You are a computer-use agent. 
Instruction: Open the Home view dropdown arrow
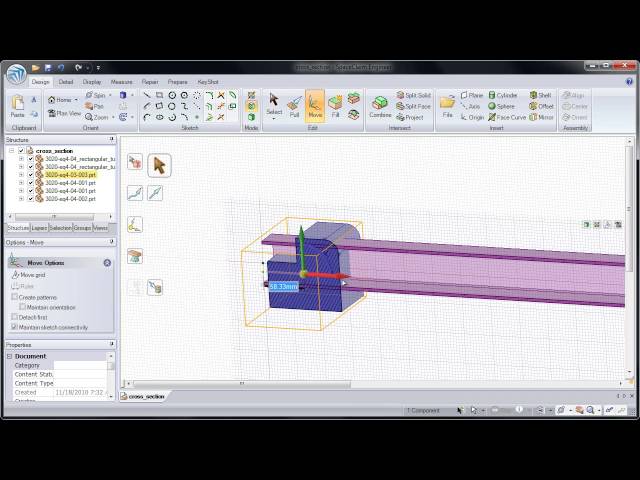76,100
